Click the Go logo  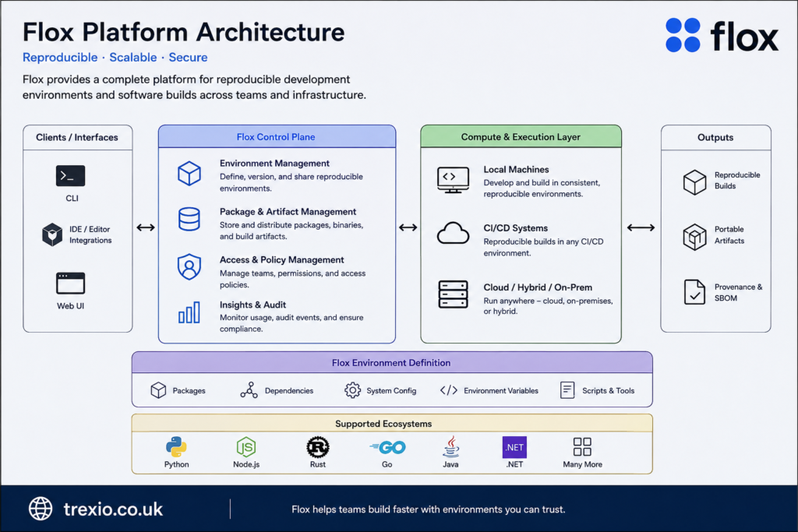(x=387, y=448)
